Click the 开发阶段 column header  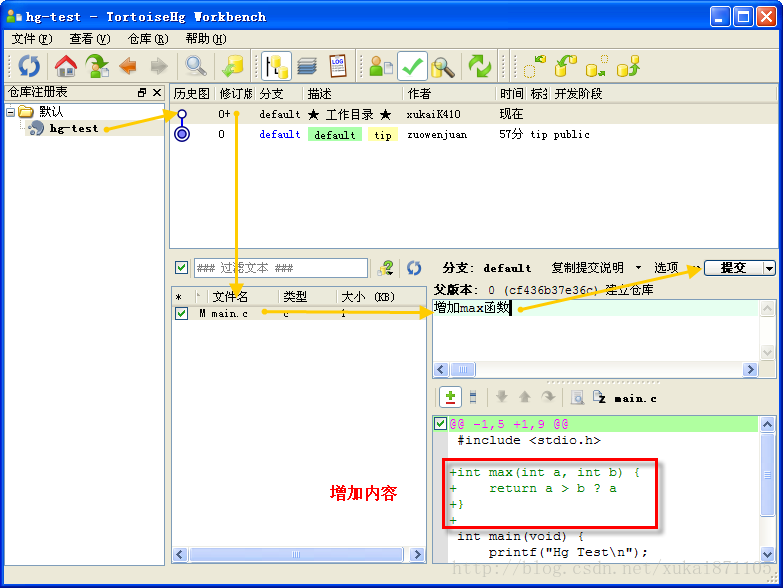tap(578, 93)
